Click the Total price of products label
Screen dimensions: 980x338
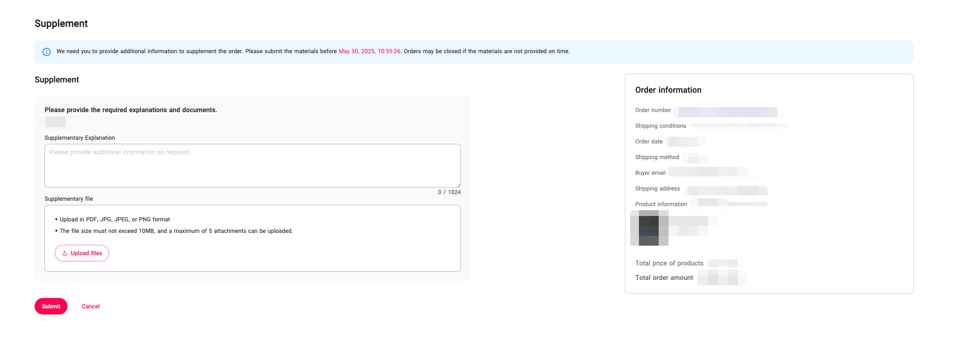[x=669, y=263]
